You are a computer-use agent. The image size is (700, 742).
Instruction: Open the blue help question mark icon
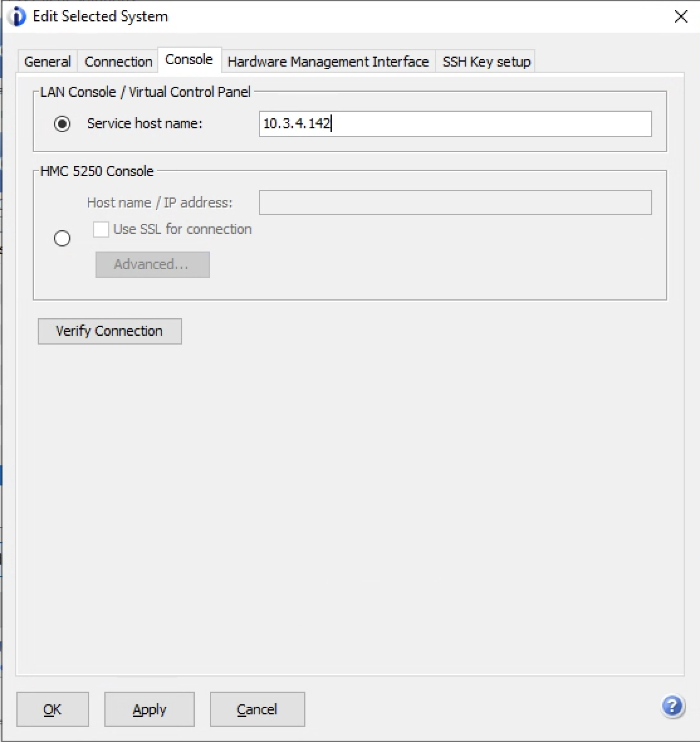pyautogui.click(x=672, y=707)
